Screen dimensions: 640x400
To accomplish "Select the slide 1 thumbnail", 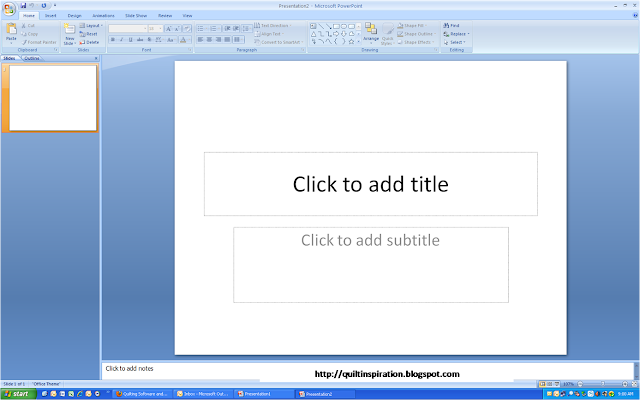I will click(53, 98).
